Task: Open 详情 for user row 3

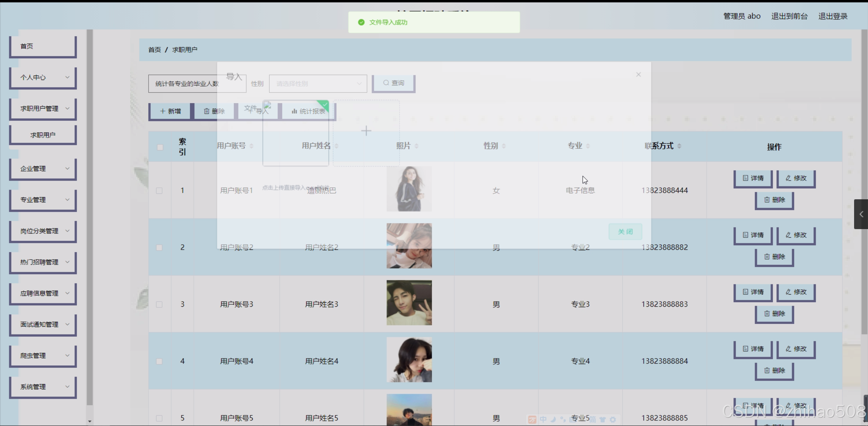Action: pos(753,292)
